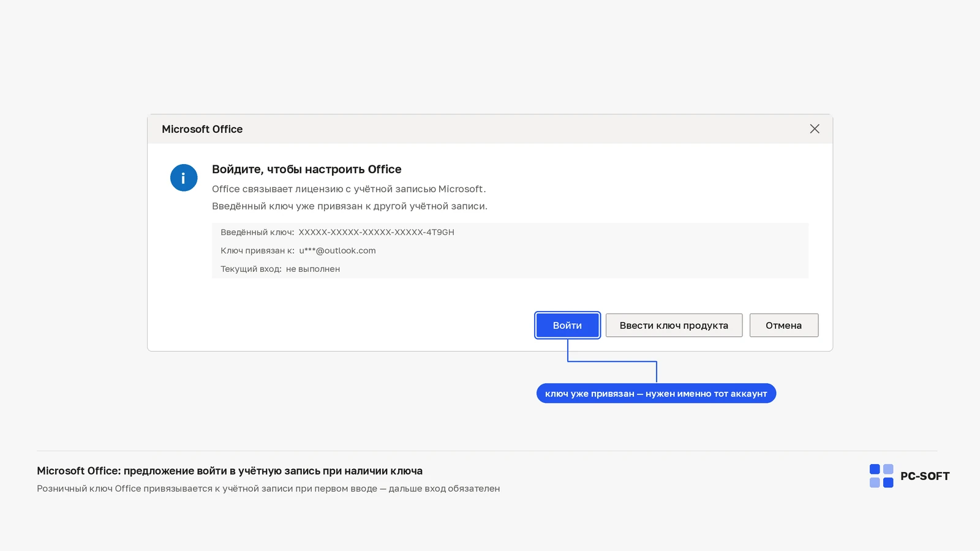This screenshot has width=980, height=551.
Task: Click the Текущий вход: label
Action: tap(251, 269)
